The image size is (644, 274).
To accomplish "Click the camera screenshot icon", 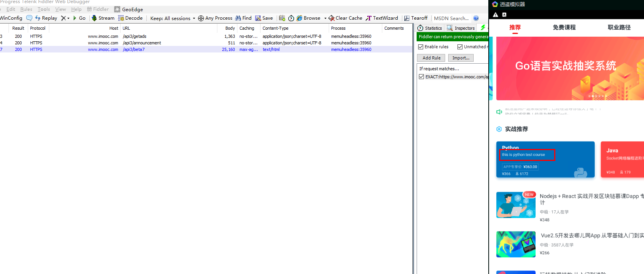I will (x=282, y=18).
